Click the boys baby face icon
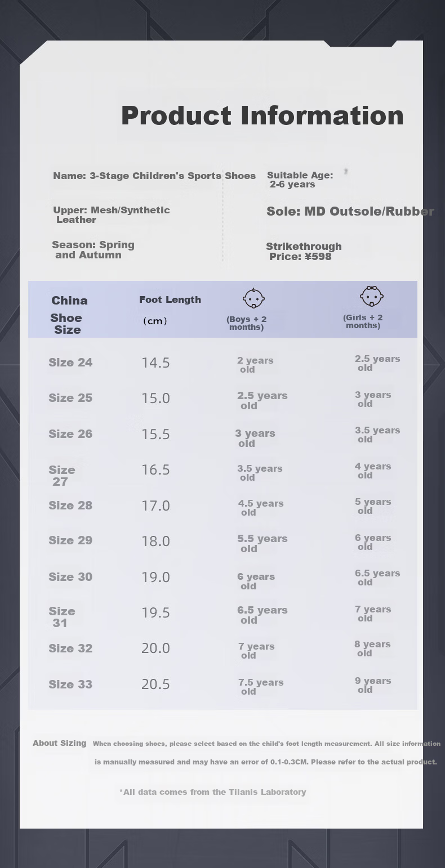The width and height of the screenshot is (445, 868). (x=253, y=298)
